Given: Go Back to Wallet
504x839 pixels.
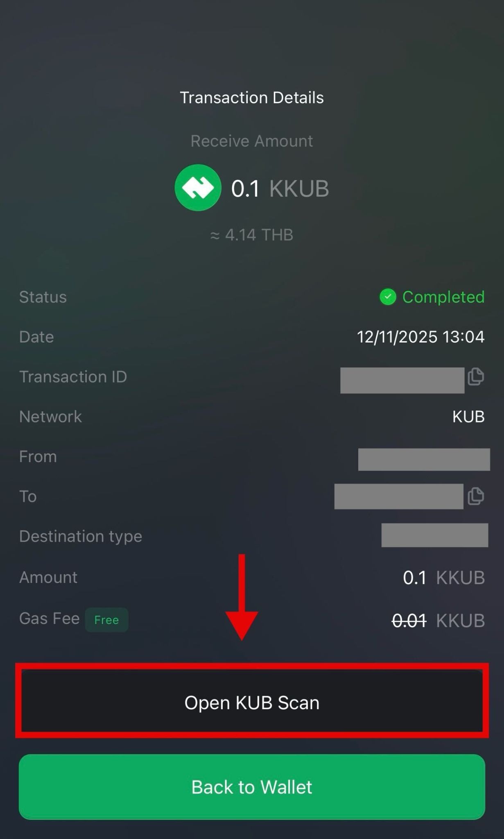Looking at the screenshot, I should point(252,787).
